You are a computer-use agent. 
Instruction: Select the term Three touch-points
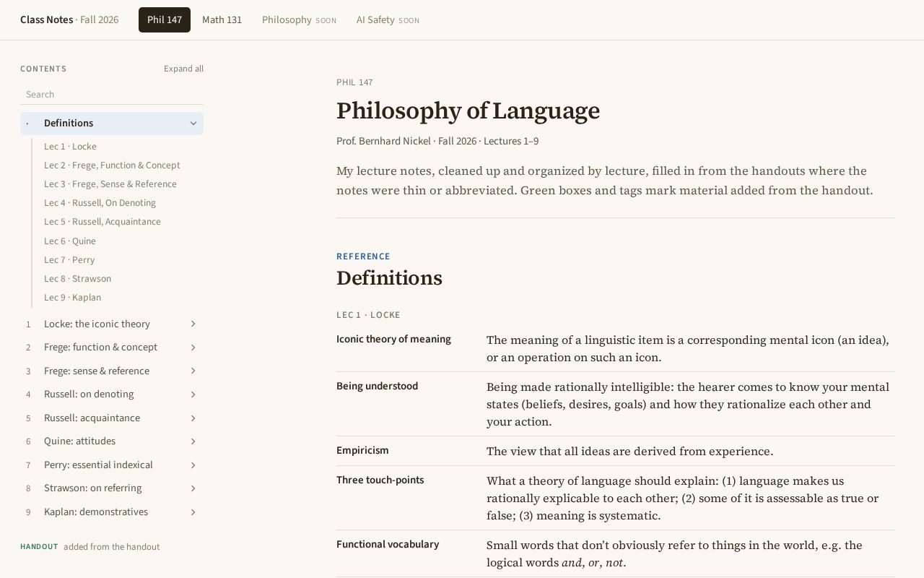point(380,480)
